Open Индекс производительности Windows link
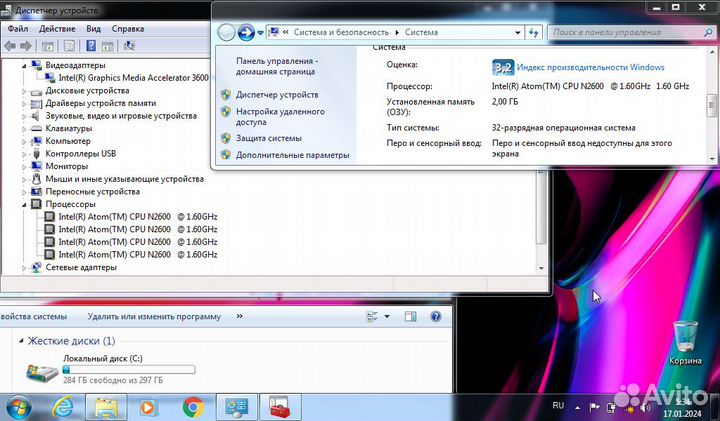Screen dimensions: 720x421 pyautogui.click(x=590, y=67)
